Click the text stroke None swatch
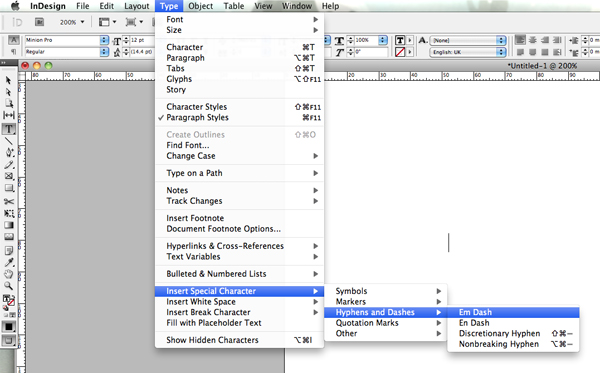600x373 pixels. click(x=400, y=52)
